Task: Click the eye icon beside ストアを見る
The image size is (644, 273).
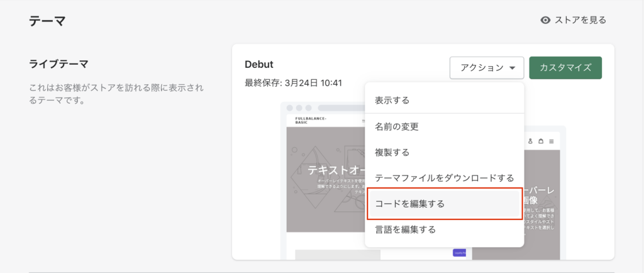Action: (546, 20)
